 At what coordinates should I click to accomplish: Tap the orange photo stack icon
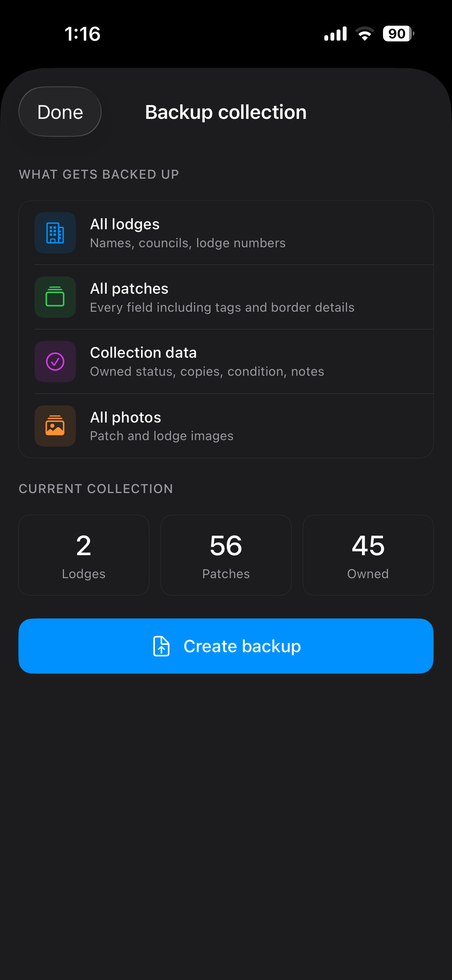coord(55,426)
